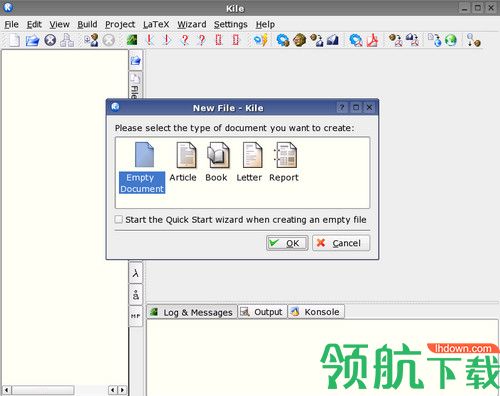
Task: Switch to the Log & Messages tab
Action: [x=192, y=312]
